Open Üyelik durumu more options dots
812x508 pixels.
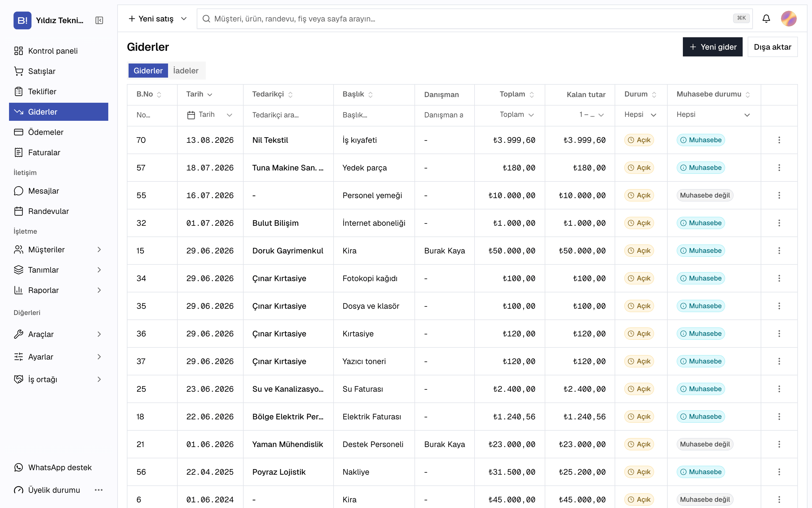coord(99,490)
